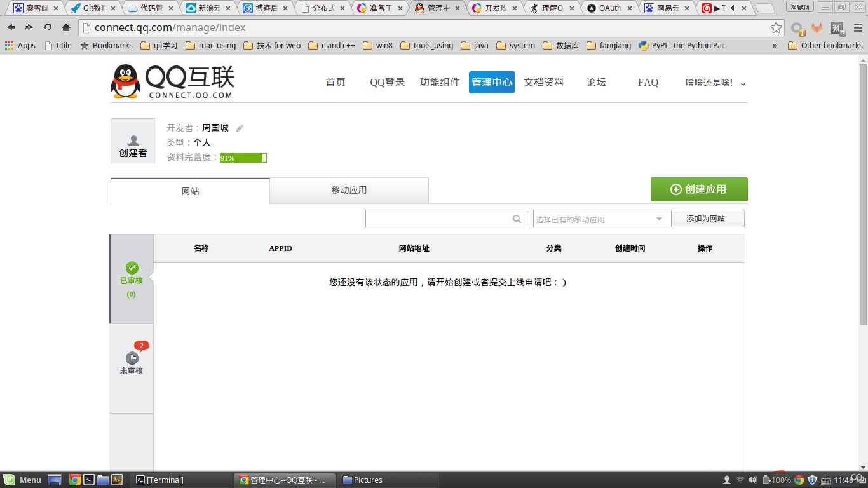Image resolution: width=868 pixels, height=488 pixels.
Task: Open QQ登录 navigation item
Action: [388, 82]
